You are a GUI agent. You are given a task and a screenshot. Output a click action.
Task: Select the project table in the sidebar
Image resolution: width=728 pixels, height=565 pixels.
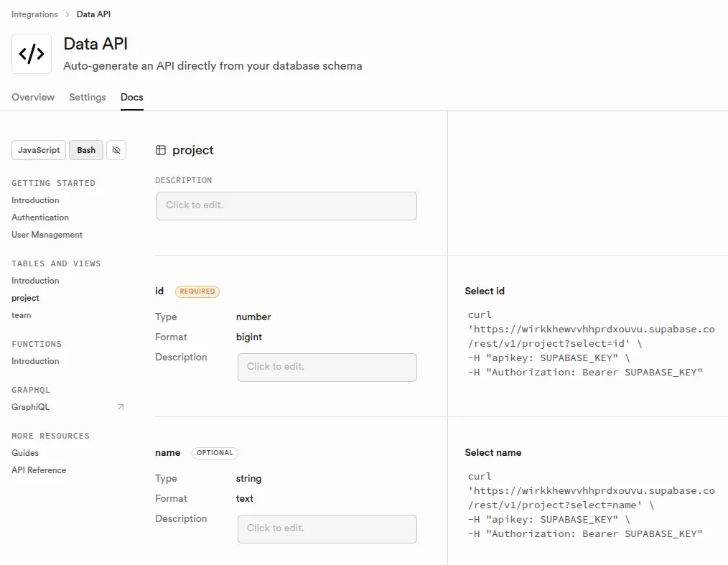click(25, 298)
